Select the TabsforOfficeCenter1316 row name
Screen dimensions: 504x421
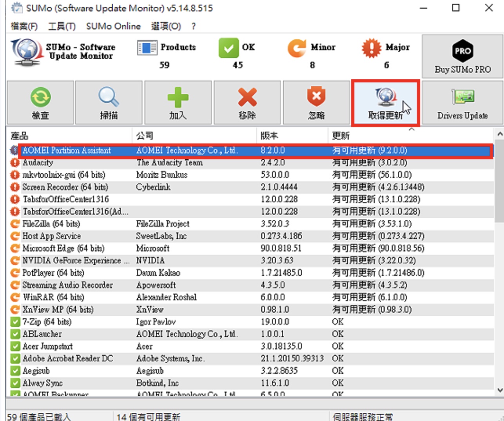pyautogui.click(x=66, y=199)
